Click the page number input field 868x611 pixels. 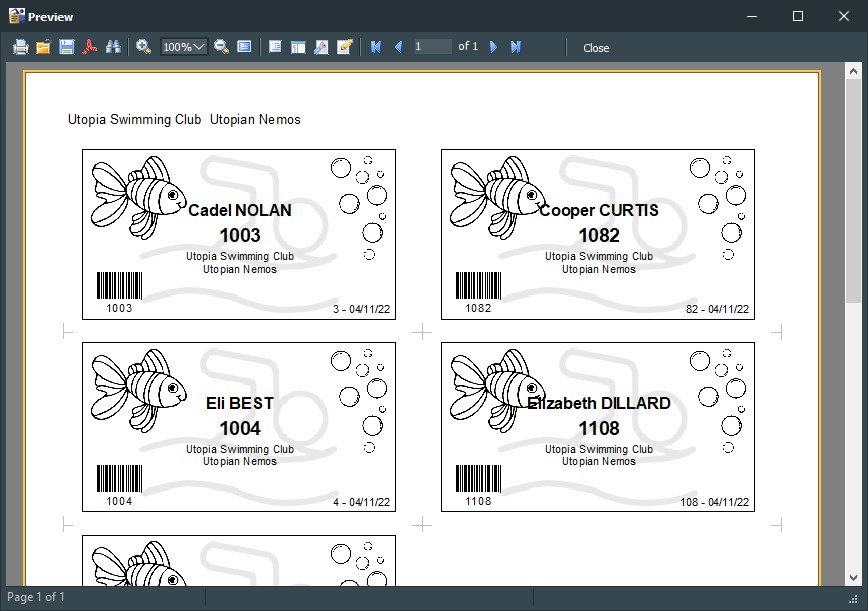point(432,46)
